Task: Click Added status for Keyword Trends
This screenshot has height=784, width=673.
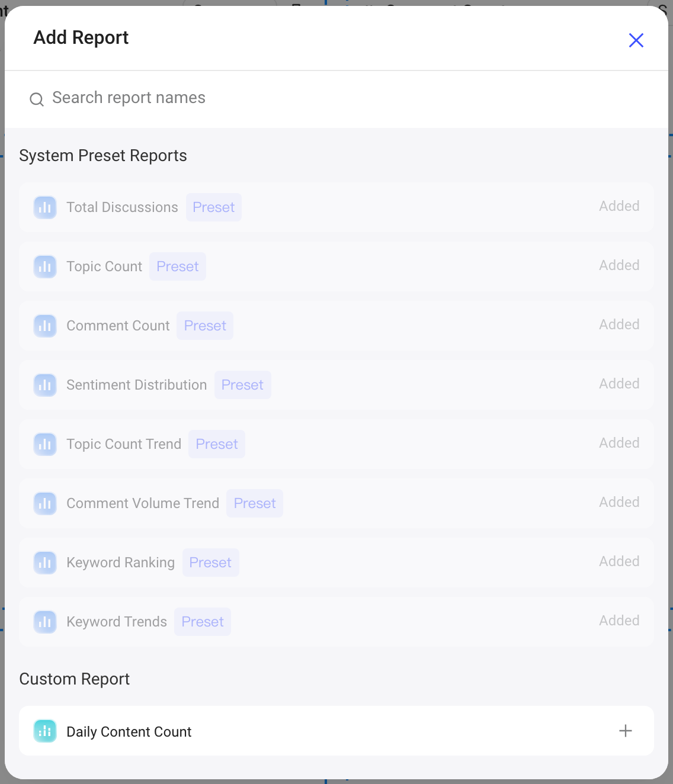Action: (619, 621)
